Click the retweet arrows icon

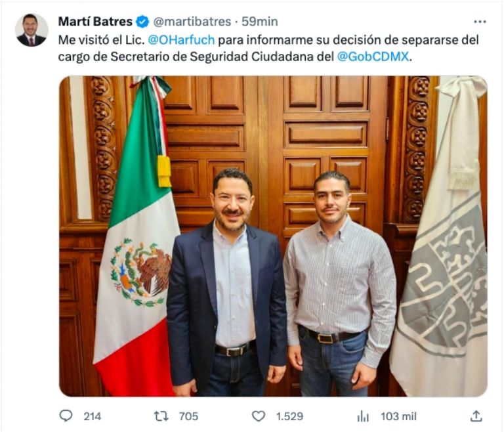coord(161,416)
